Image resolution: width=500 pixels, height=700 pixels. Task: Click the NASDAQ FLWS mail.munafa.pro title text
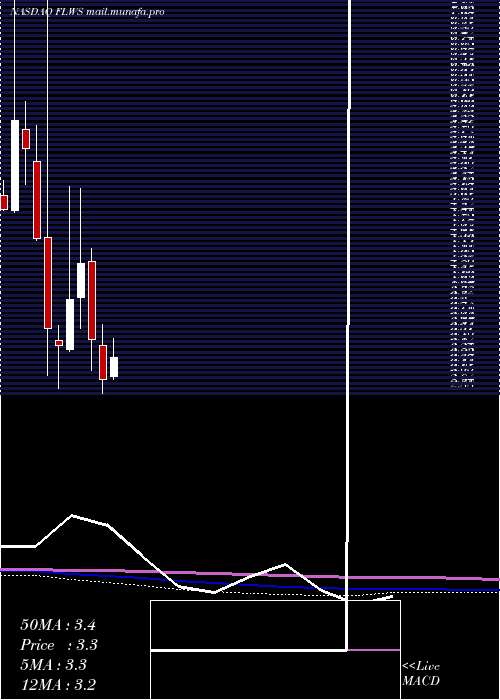pyautogui.click(x=87, y=12)
